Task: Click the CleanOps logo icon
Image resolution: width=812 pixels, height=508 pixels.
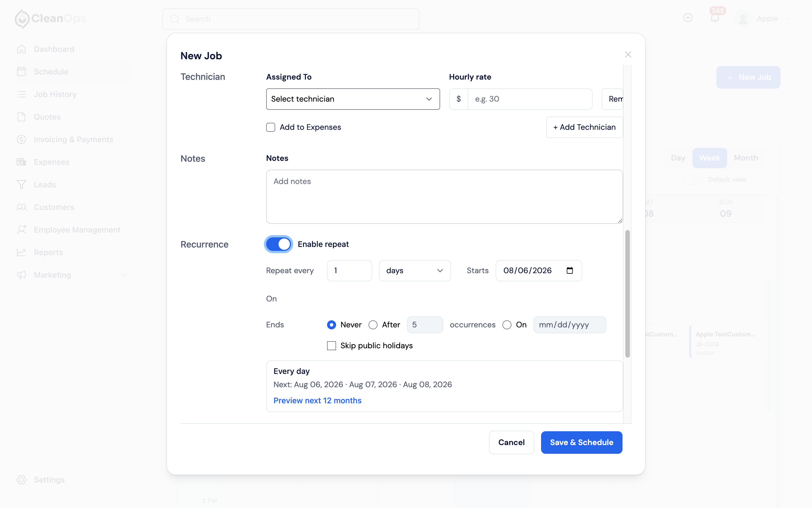Action: tap(22, 19)
